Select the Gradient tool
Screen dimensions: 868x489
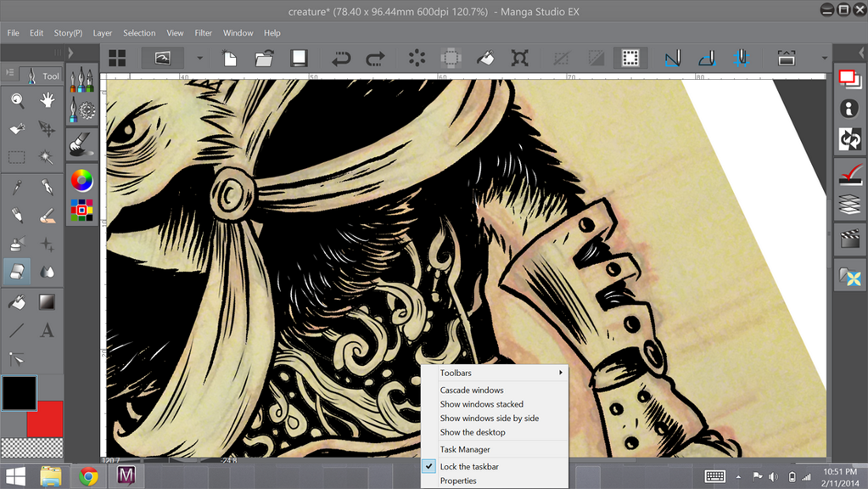point(48,301)
